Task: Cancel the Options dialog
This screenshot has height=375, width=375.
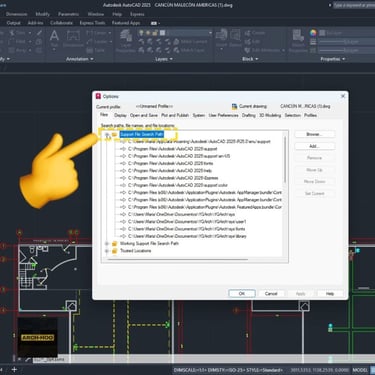Action: (271, 293)
